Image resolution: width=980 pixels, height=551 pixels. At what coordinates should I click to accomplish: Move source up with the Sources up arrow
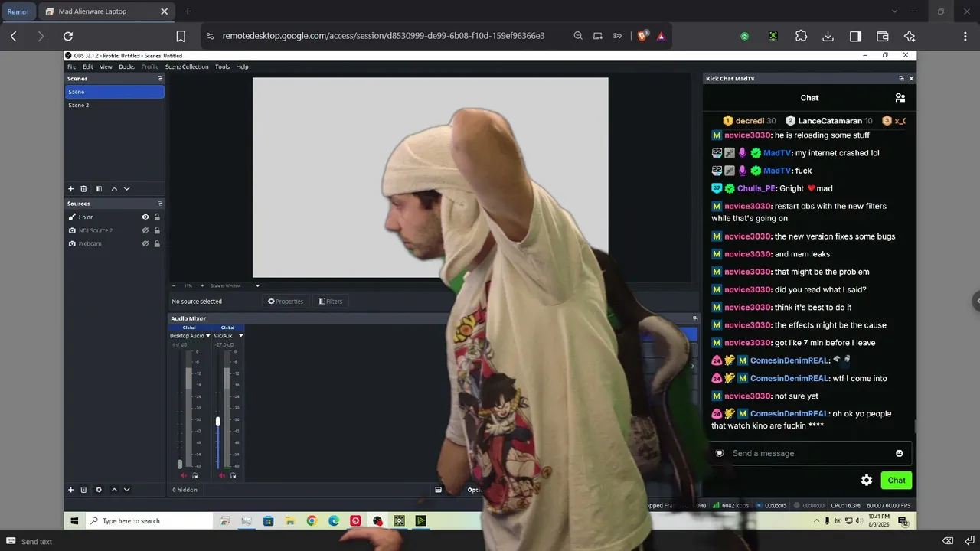pos(114,490)
